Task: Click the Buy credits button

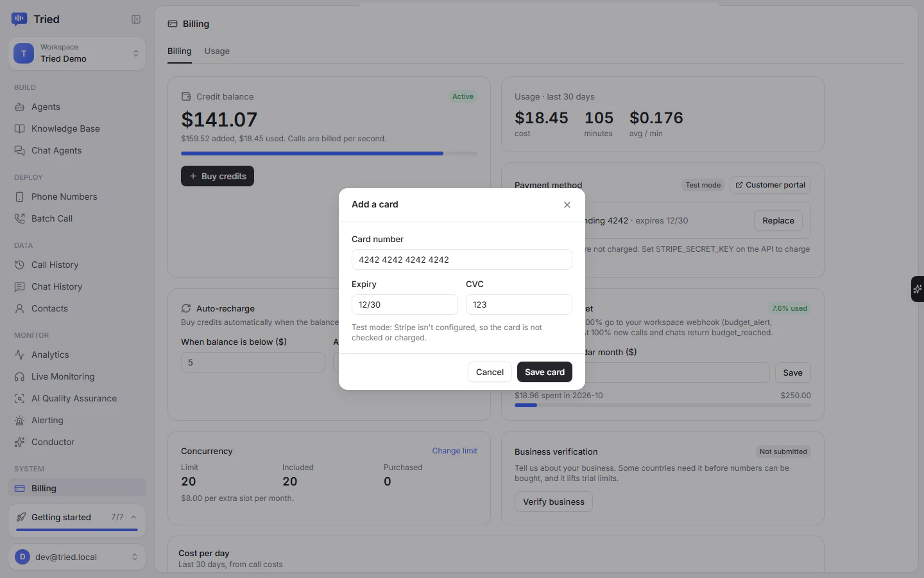Action: coord(218,177)
